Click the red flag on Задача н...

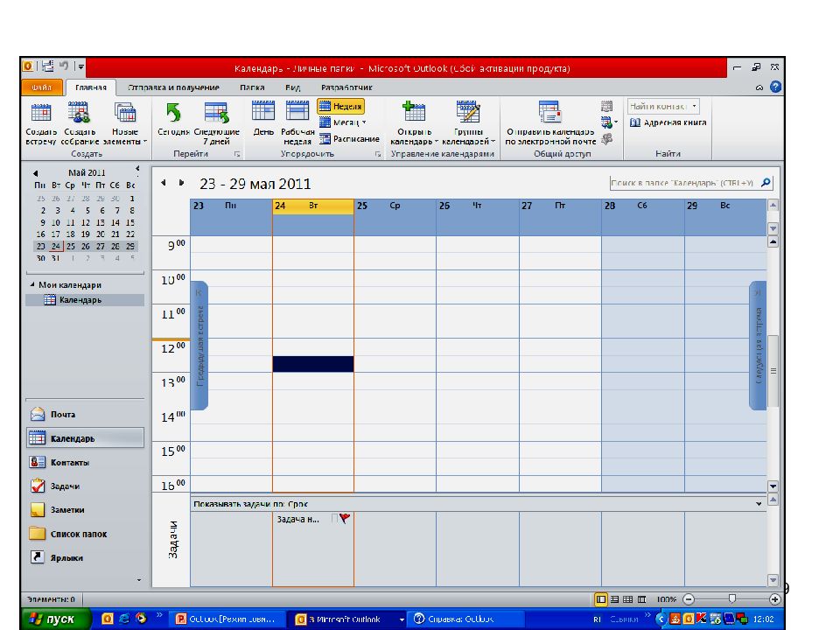click(x=345, y=518)
